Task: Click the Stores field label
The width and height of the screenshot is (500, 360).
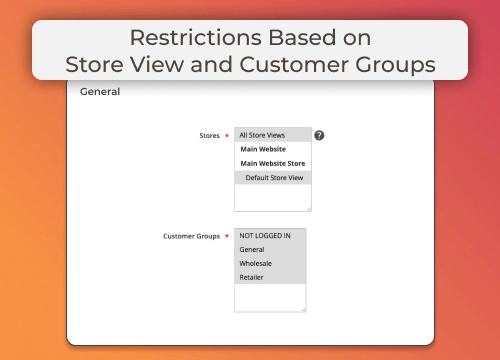Action: pos(209,136)
